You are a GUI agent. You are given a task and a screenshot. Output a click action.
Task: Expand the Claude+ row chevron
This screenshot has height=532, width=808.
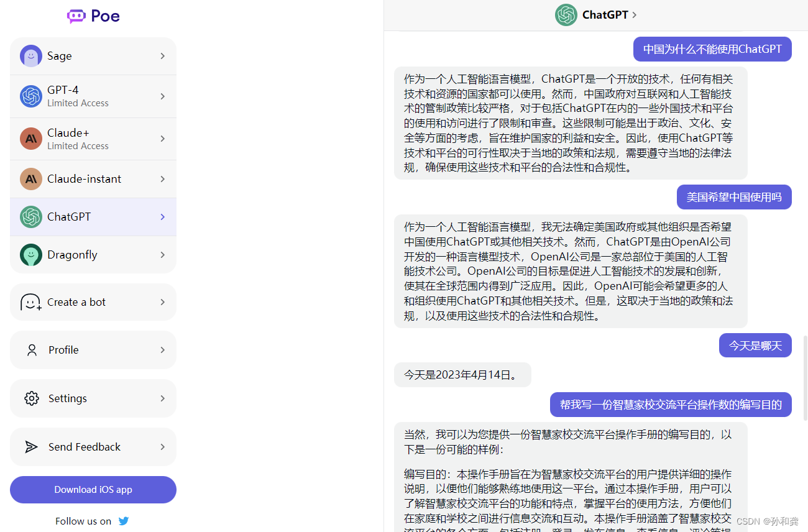coord(163,139)
